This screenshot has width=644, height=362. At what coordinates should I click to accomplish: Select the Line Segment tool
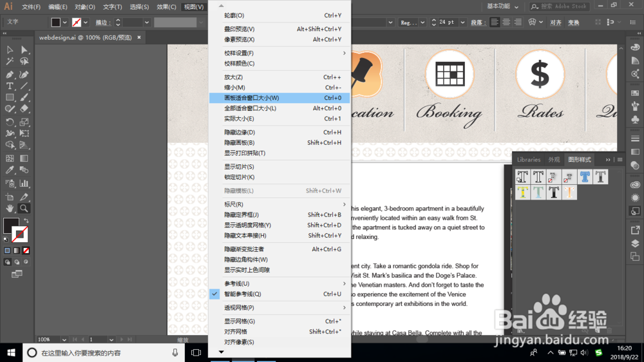point(24,86)
